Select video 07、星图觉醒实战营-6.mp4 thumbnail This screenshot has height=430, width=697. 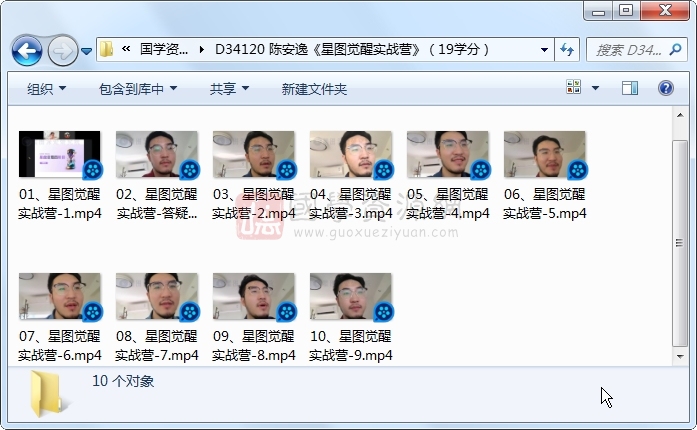[60, 297]
